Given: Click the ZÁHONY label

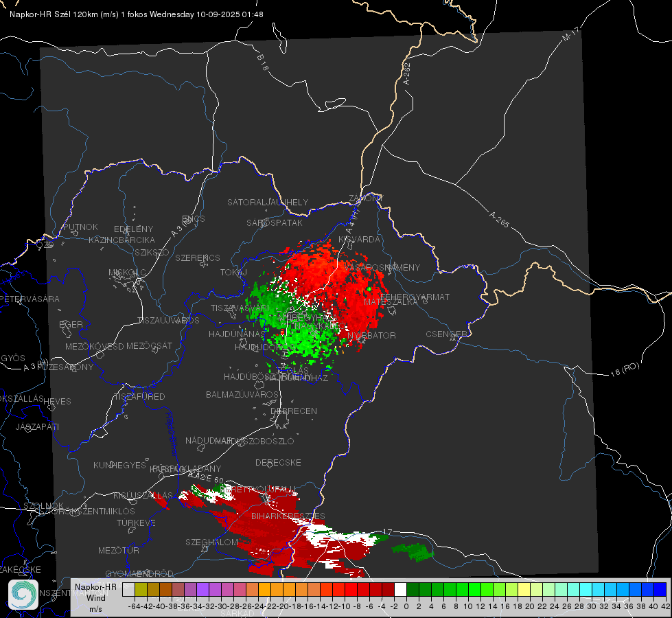Looking at the screenshot, I should click(x=366, y=198).
